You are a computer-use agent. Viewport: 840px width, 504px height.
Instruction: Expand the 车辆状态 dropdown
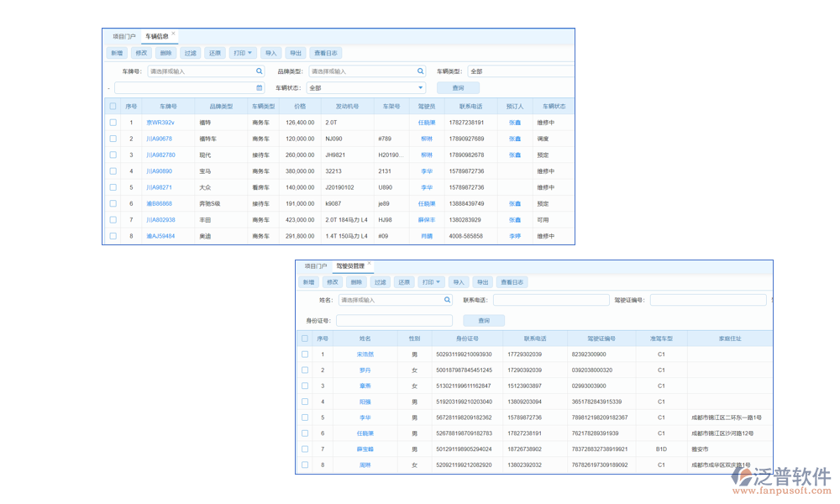click(x=421, y=87)
